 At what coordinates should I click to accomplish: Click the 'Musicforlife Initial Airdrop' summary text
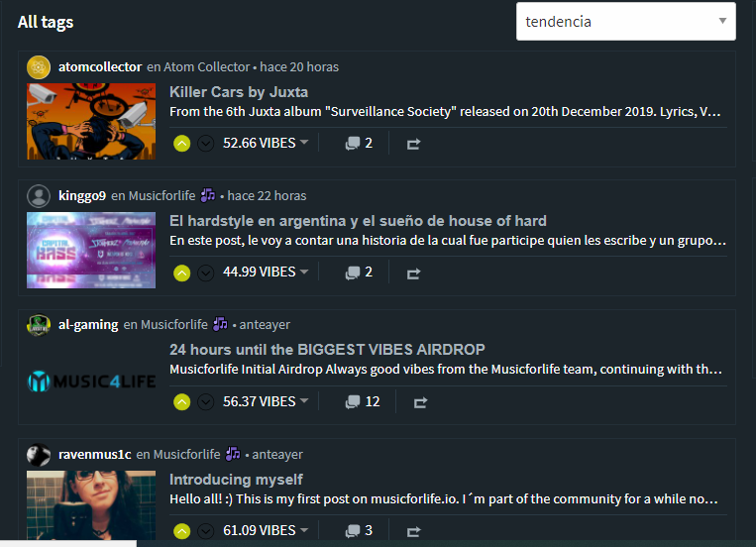[446, 369]
